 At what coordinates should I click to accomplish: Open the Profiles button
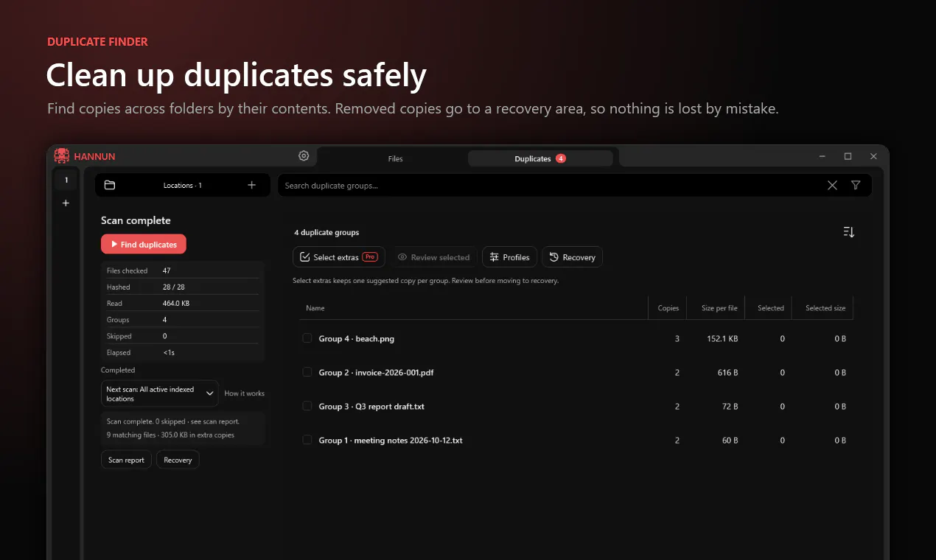coord(510,257)
